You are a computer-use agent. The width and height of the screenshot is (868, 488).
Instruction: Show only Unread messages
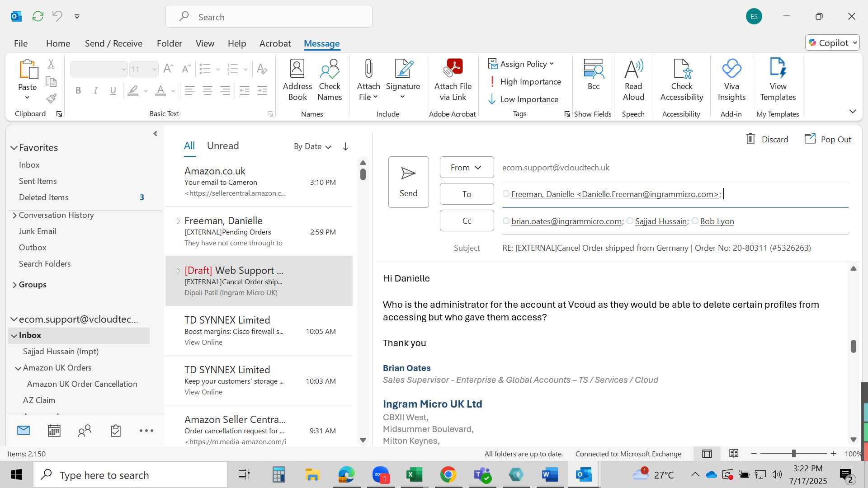tap(223, 145)
